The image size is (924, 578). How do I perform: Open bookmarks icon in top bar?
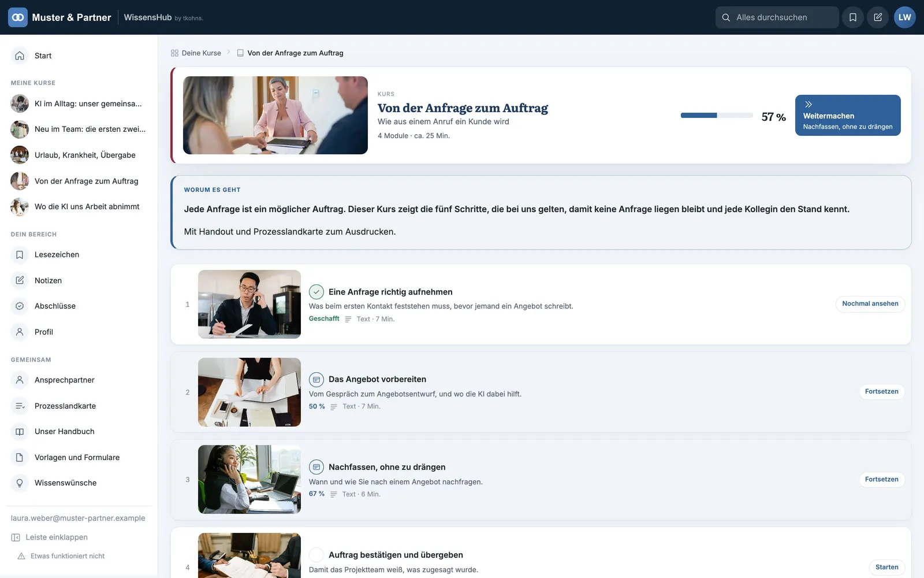[853, 17]
